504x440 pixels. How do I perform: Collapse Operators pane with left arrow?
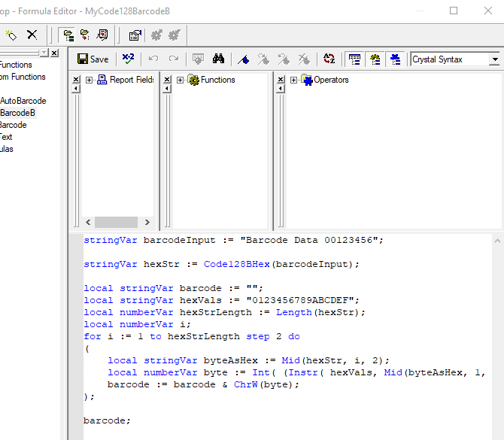[x=281, y=89]
